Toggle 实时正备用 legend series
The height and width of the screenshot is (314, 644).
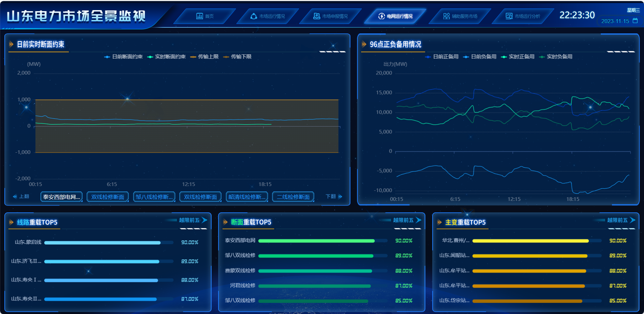tap(518, 57)
